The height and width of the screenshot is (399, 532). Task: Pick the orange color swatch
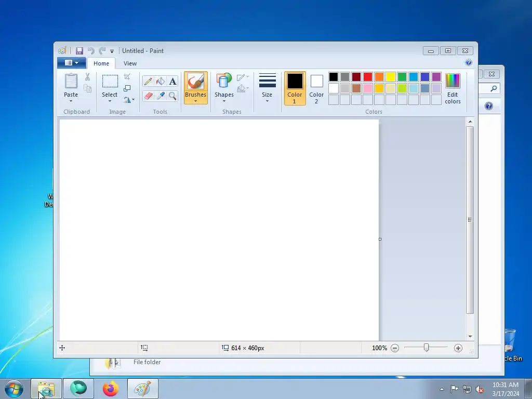(379, 77)
